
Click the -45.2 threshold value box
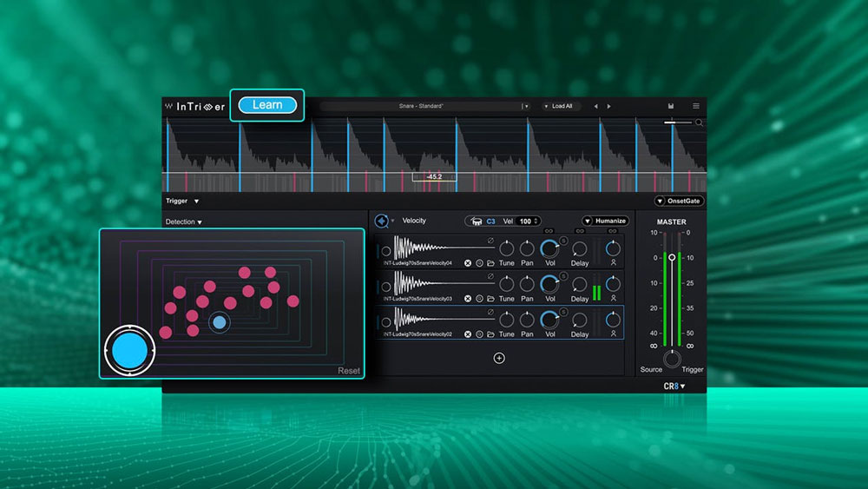435,176
